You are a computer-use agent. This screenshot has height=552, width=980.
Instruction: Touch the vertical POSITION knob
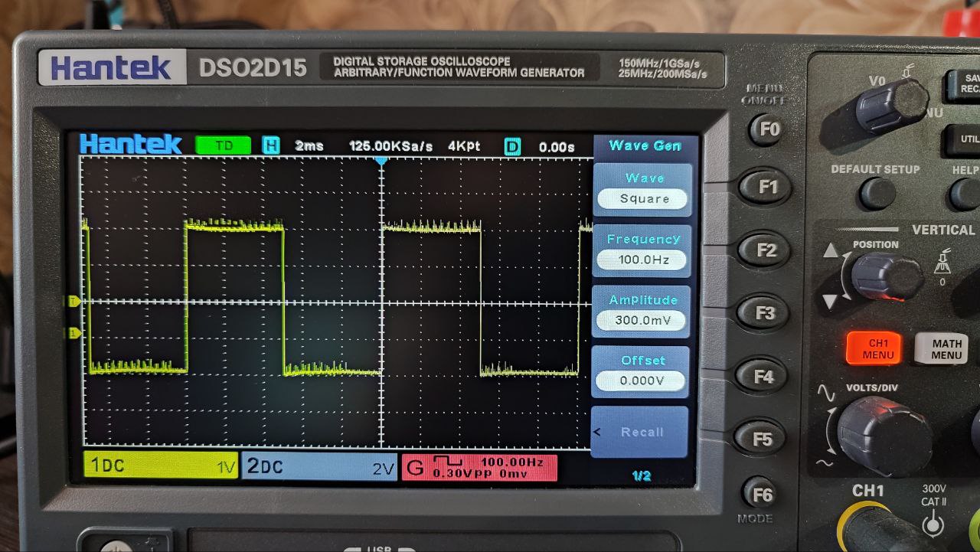click(x=887, y=276)
